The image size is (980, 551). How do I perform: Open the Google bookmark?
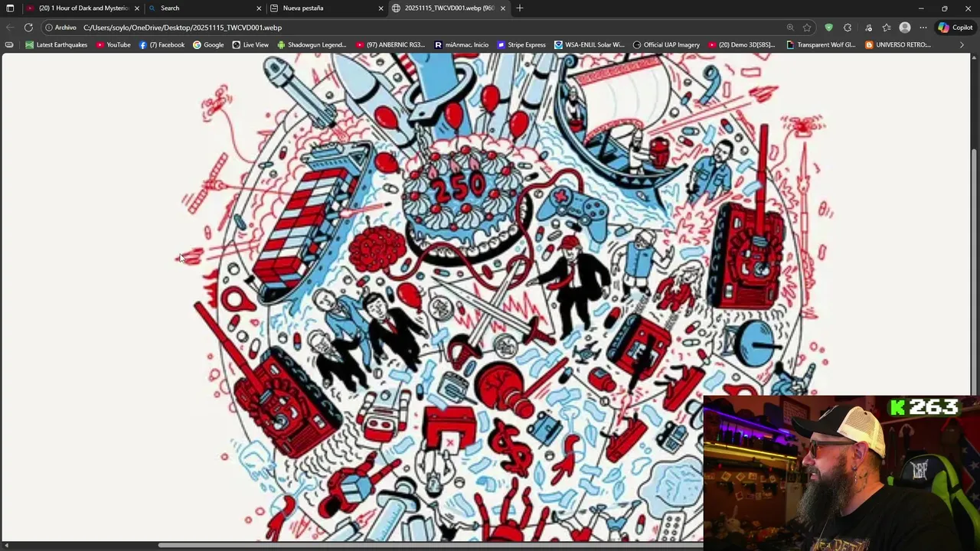(208, 44)
